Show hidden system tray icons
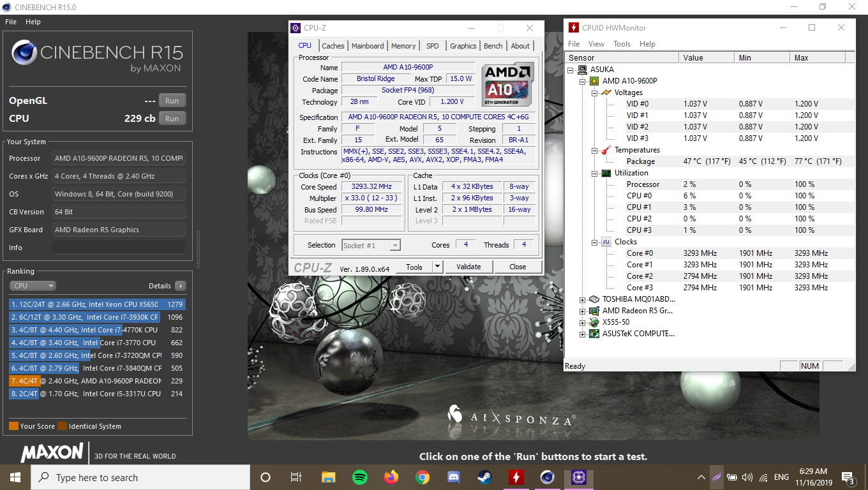This screenshot has height=490, width=868. pos(701,477)
